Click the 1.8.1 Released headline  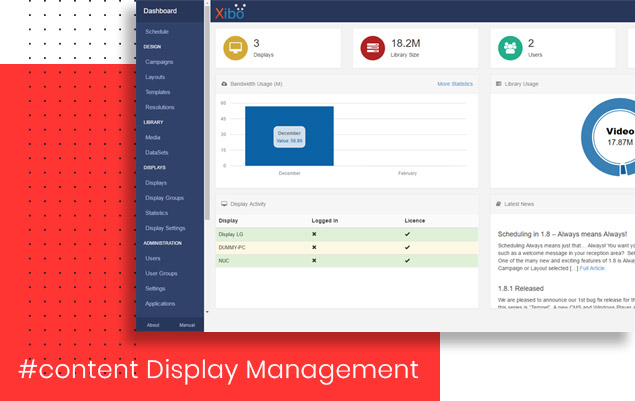[x=520, y=288]
